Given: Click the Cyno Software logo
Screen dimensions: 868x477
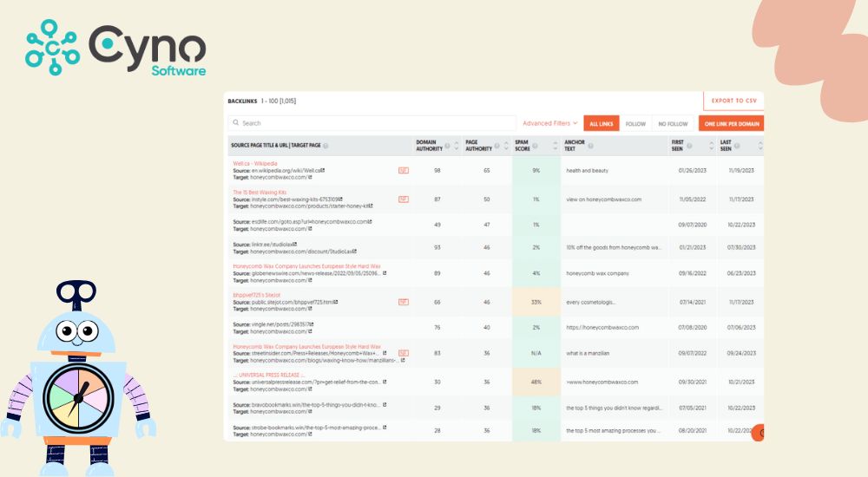Looking at the screenshot, I should (116, 49).
